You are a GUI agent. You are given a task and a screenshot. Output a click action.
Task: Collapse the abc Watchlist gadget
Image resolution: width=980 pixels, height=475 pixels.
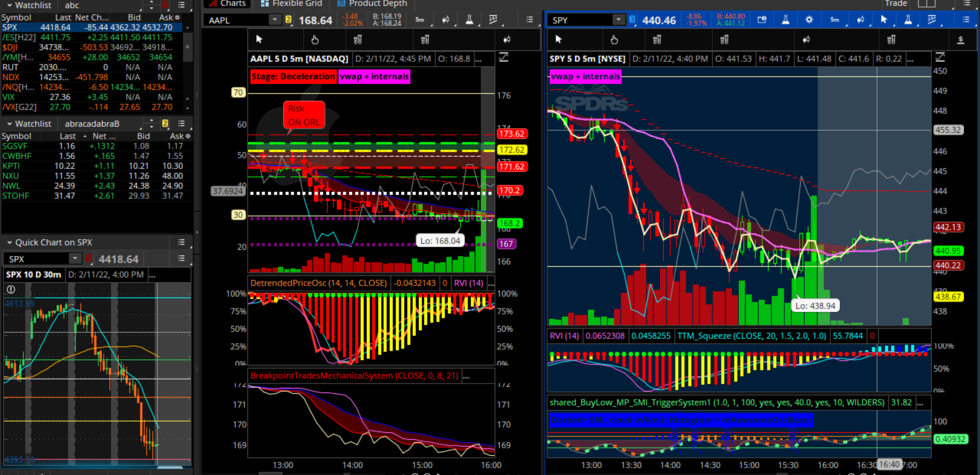(x=9, y=5)
